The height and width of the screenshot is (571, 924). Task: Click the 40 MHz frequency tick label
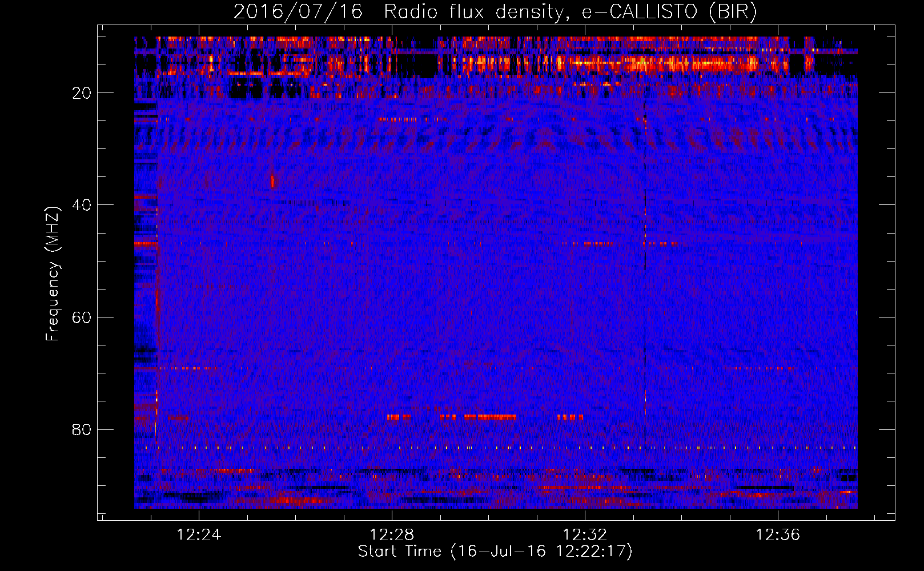pos(82,205)
